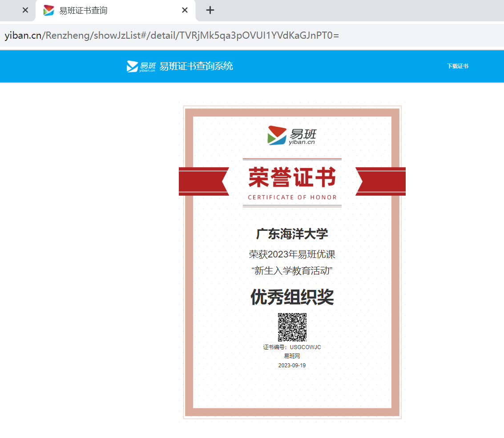Image resolution: width=504 pixels, height=438 pixels.
Task: Click the Yiban logo on the certificate
Action: [292, 136]
